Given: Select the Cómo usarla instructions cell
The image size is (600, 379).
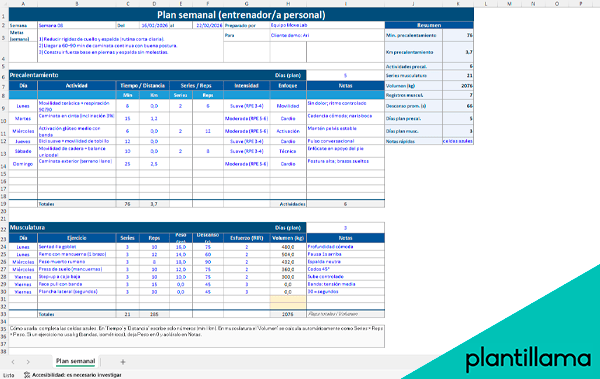Looking at the screenshot, I should point(197,336).
